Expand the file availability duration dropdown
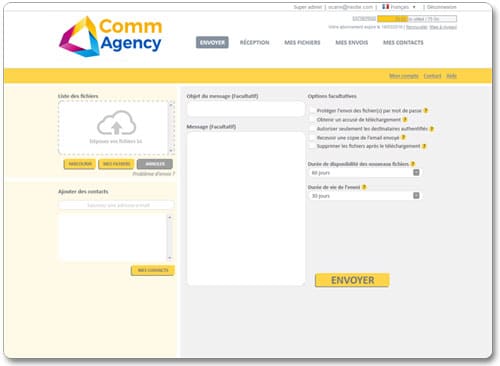Screen dimensions: 500x366 click(x=364, y=172)
